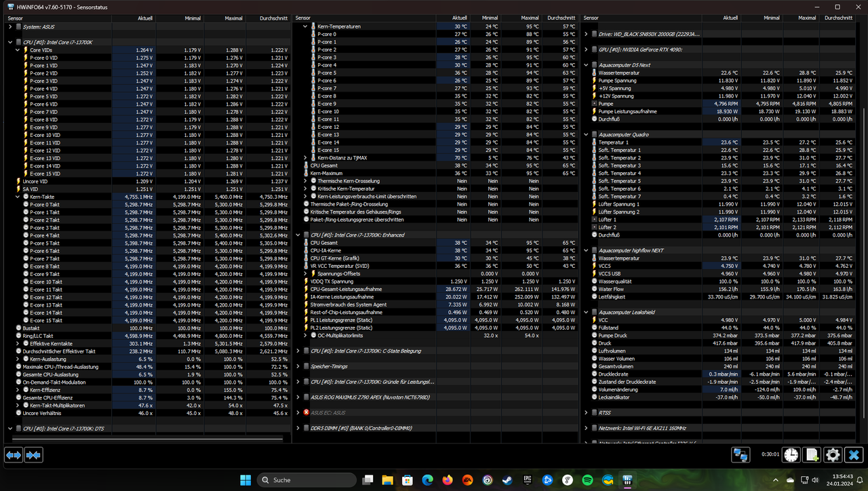The height and width of the screenshot is (491, 868).
Task: Click the clock reset-timer icon
Action: [x=791, y=455]
